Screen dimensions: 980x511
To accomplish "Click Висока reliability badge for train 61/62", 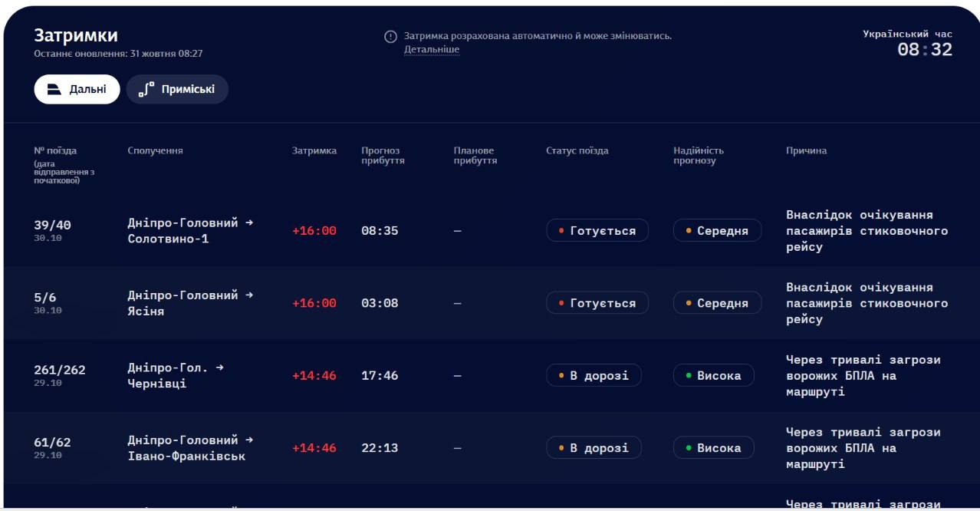I will click(714, 448).
